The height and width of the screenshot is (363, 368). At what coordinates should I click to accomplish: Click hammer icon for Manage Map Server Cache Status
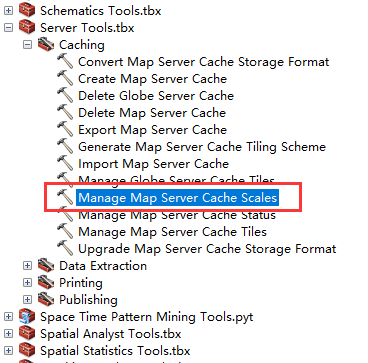65,215
